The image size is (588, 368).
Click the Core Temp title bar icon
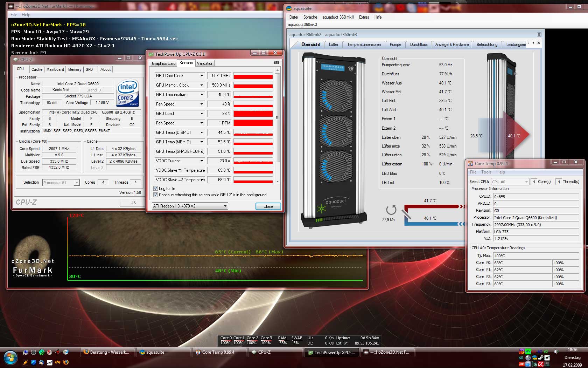pyautogui.click(x=470, y=163)
